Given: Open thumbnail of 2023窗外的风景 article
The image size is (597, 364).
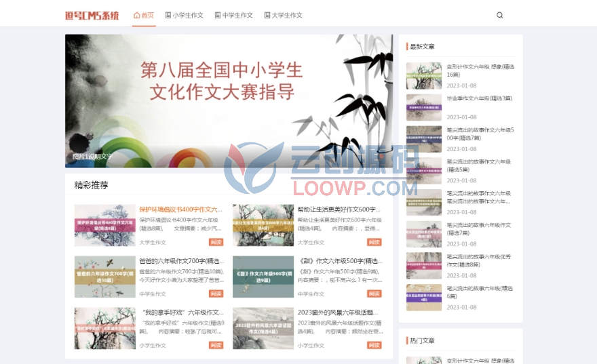Looking at the screenshot, I should (x=263, y=328).
